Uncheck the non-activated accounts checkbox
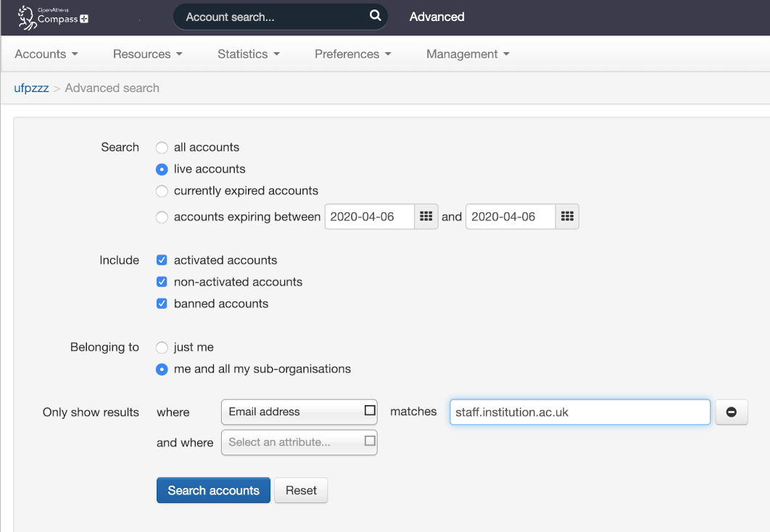This screenshot has height=532, width=770. point(162,281)
